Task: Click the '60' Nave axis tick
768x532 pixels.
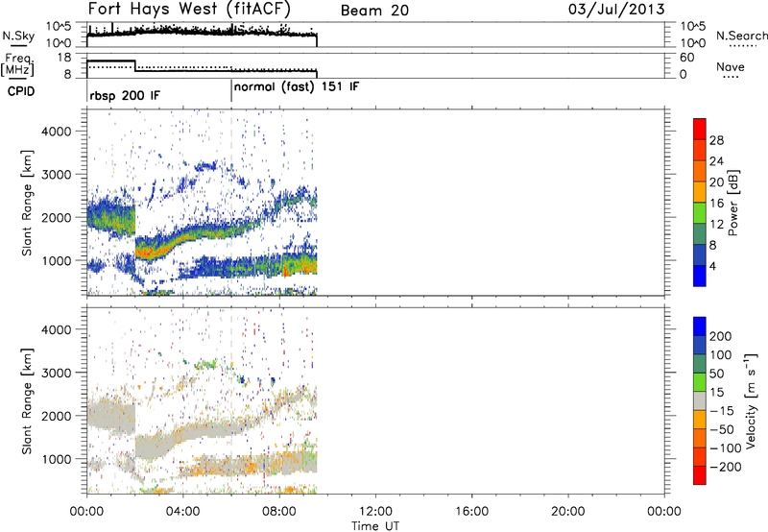Action: pyautogui.click(x=687, y=58)
